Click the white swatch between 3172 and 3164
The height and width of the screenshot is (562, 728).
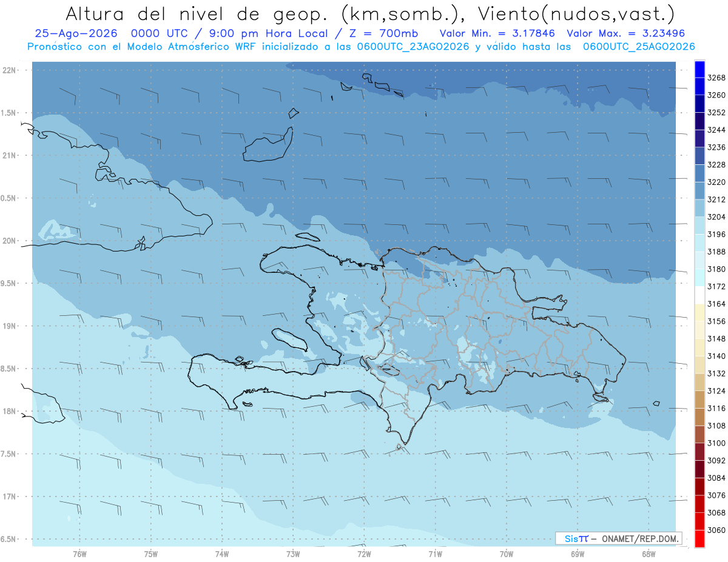tap(699, 295)
